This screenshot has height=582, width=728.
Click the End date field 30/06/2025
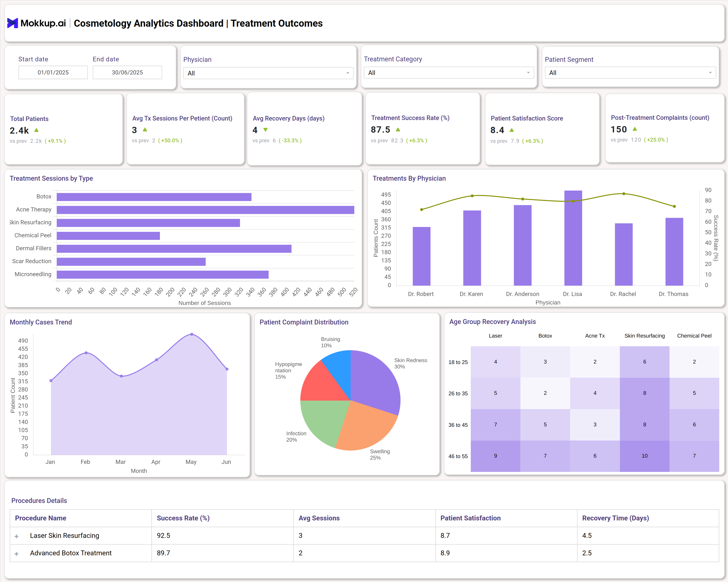[127, 73]
